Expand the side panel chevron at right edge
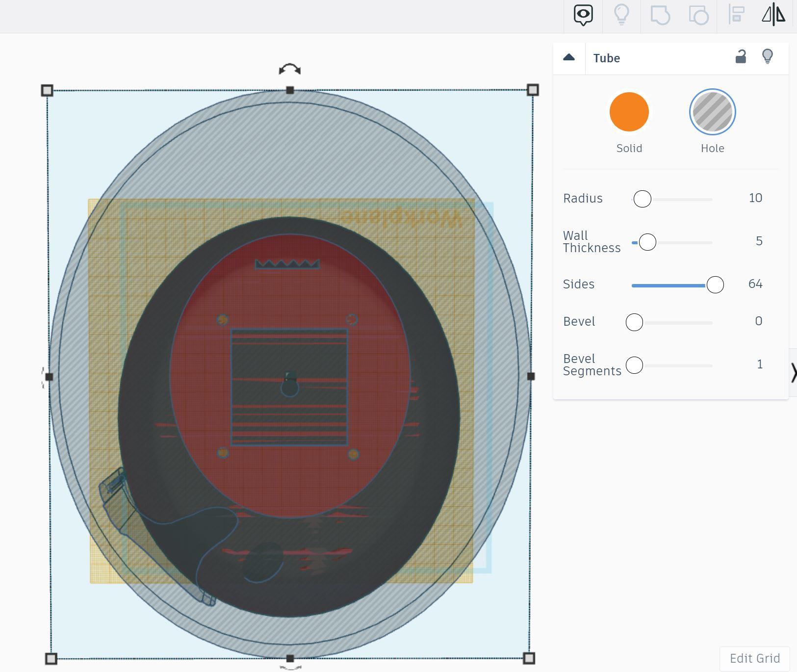 793,373
